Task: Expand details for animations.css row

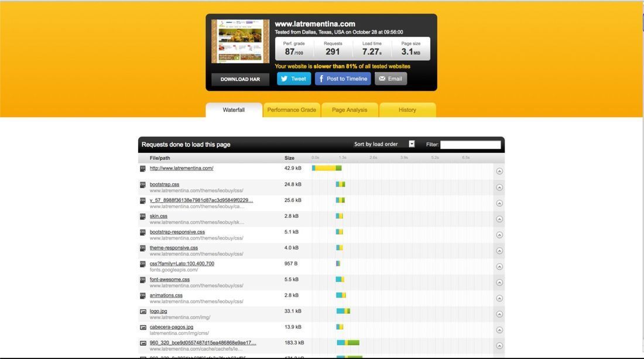Action: coord(499,298)
